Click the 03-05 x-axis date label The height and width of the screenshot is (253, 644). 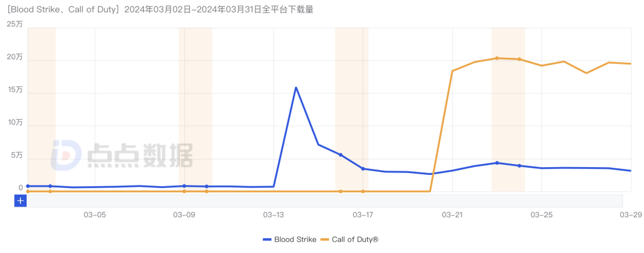pyautogui.click(x=94, y=214)
